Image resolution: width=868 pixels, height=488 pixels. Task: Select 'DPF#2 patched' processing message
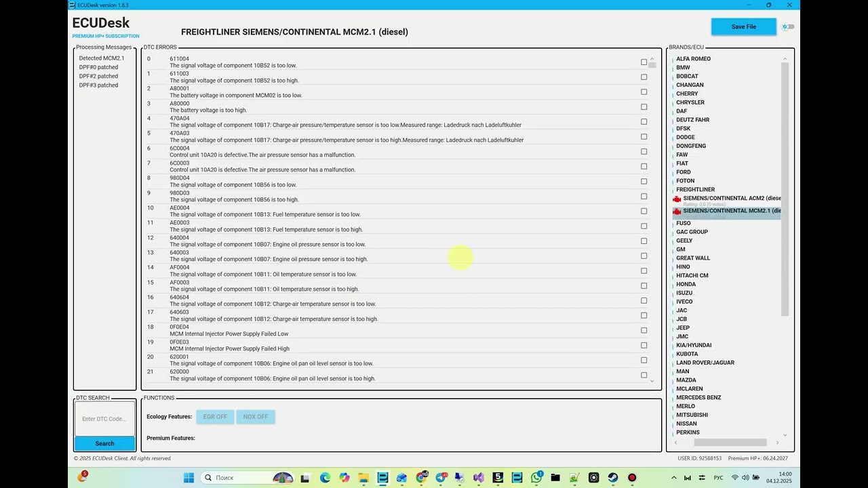click(98, 76)
